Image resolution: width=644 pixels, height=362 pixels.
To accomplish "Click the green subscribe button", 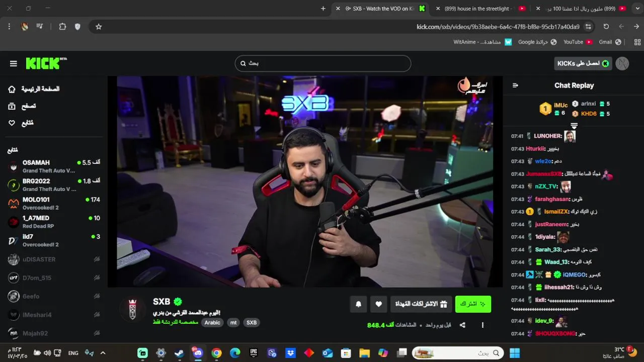I will point(473,304).
